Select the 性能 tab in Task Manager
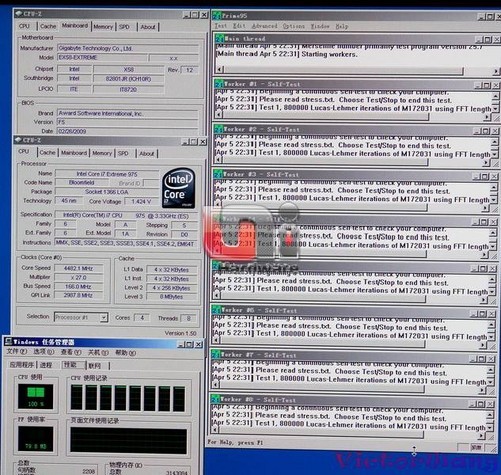This screenshot has height=475, width=501. coord(73,365)
